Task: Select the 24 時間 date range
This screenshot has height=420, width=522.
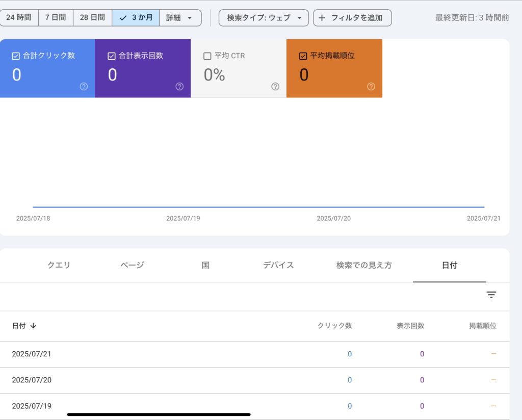Action: 19,18
